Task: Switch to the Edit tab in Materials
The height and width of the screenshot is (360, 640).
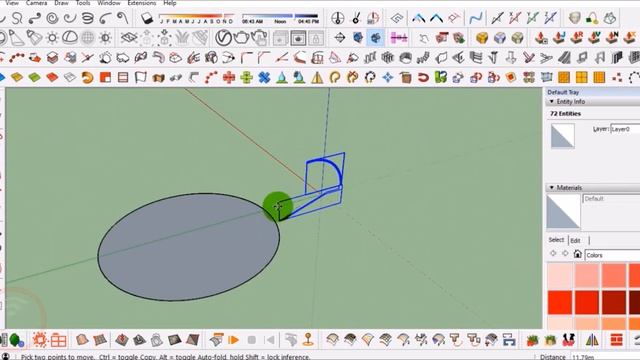Action: pos(576,240)
